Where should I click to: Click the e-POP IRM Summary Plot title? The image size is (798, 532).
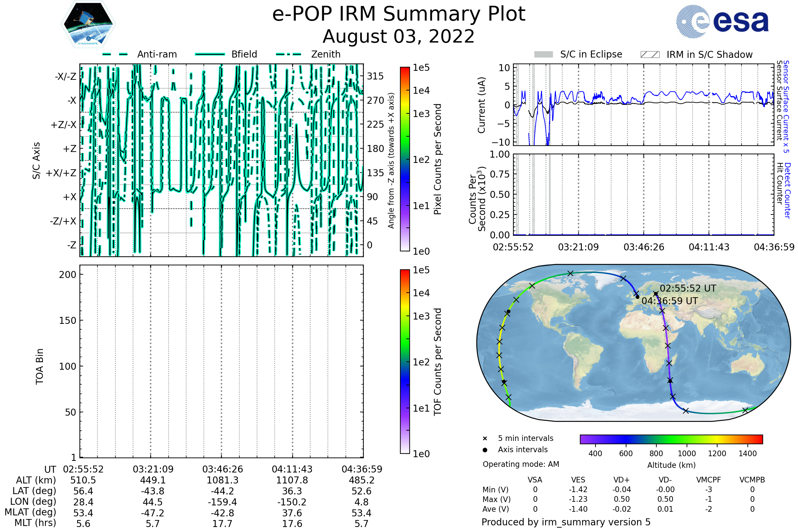coord(399,14)
